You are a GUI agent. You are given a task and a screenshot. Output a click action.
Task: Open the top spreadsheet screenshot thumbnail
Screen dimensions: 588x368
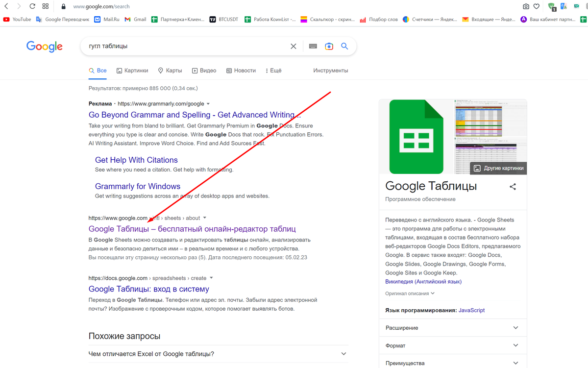[x=491, y=118]
